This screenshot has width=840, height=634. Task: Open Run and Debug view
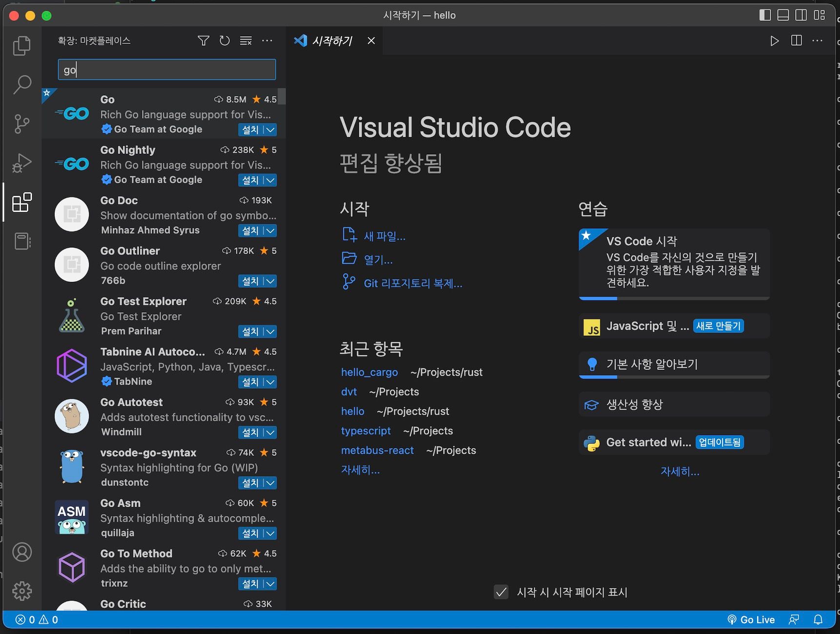[x=21, y=163]
